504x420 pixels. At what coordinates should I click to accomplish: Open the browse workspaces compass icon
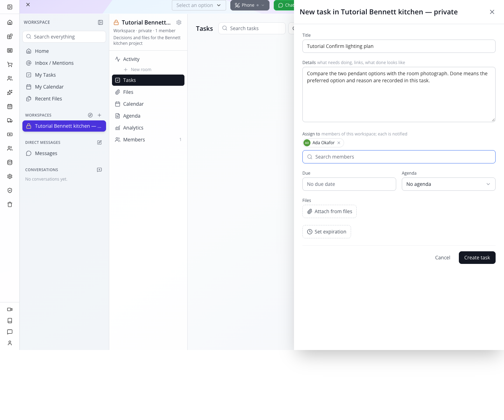pos(90,115)
